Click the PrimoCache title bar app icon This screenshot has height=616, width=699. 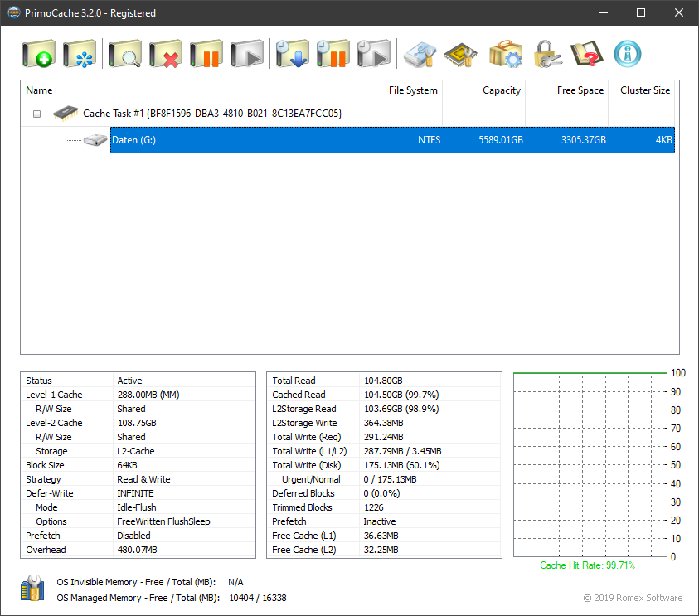(14, 12)
